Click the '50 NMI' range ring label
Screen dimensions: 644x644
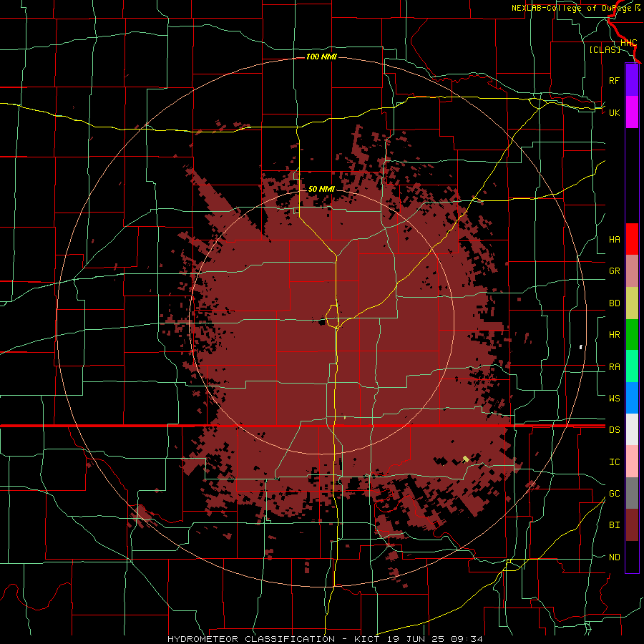[321, 189]
